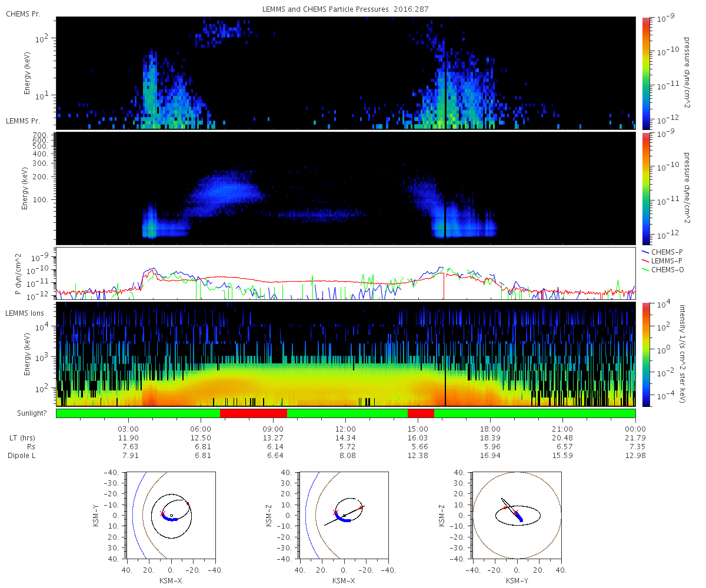The image size is (706, 588).
Task: Click the 'Dipole L' row label
Action: pyautogui.click(x=21, y=456)
